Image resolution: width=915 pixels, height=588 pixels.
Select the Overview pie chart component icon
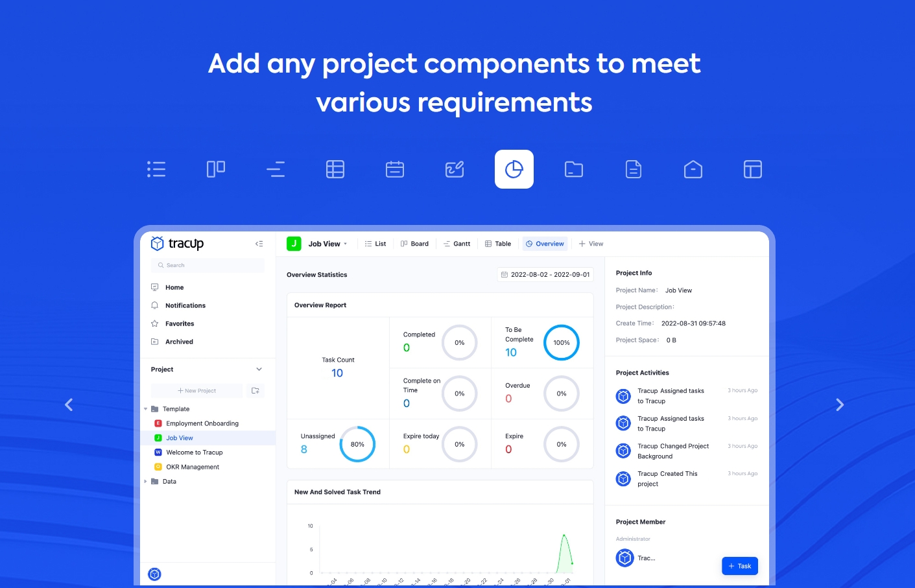pos(514,169)
